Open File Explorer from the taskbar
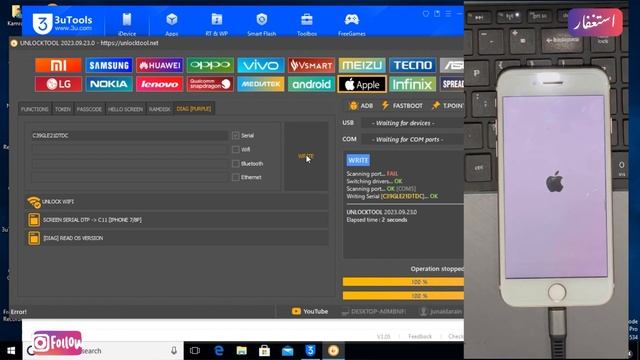 pyautogui.click(x=242, y=351)
